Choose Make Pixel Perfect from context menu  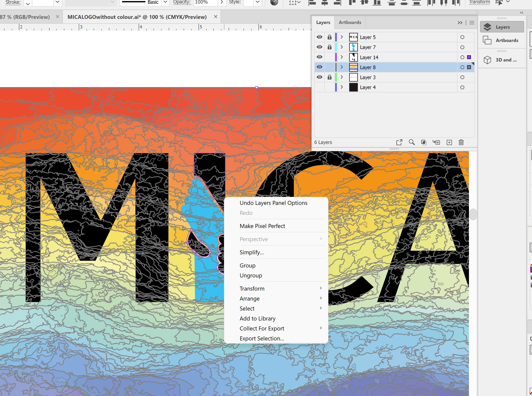pyautogui.click(x=262, y=226)
